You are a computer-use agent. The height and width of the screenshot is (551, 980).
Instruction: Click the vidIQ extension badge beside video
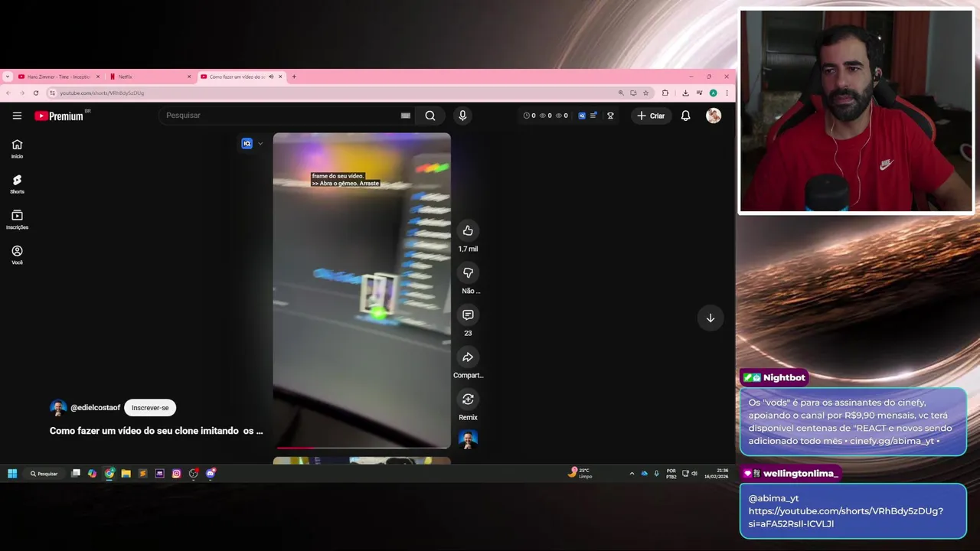coord(247,143)
